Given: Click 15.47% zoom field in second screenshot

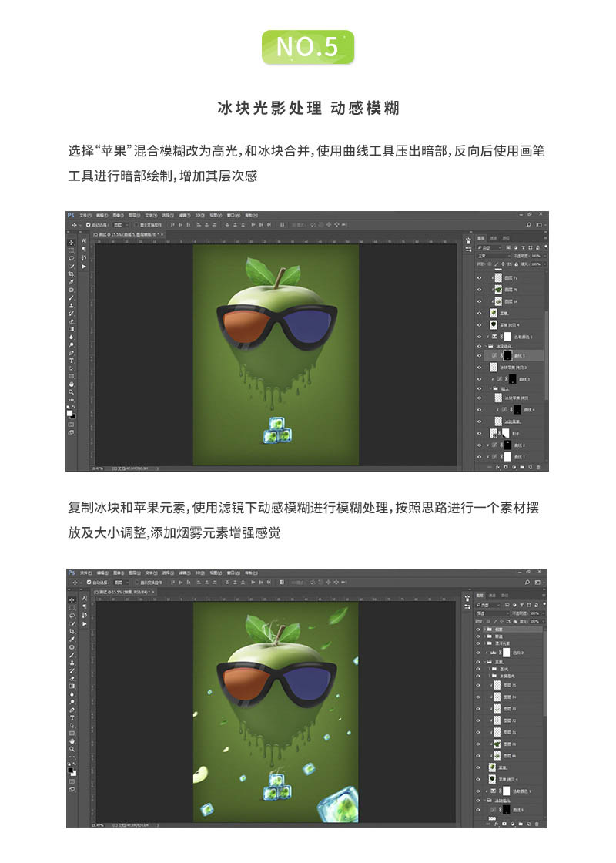Looking at the screenshot, I should (x=97, y=825).
